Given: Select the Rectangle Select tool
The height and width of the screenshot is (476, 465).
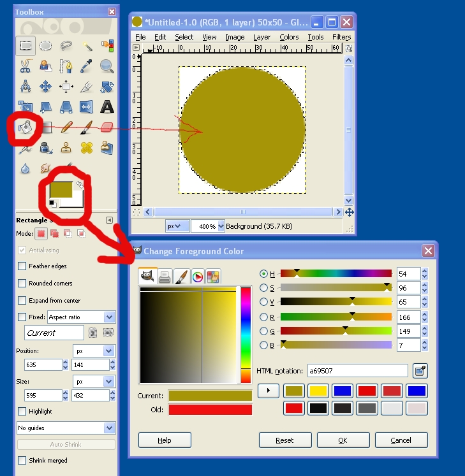Looking at the screenshot, I should (26, 46).
